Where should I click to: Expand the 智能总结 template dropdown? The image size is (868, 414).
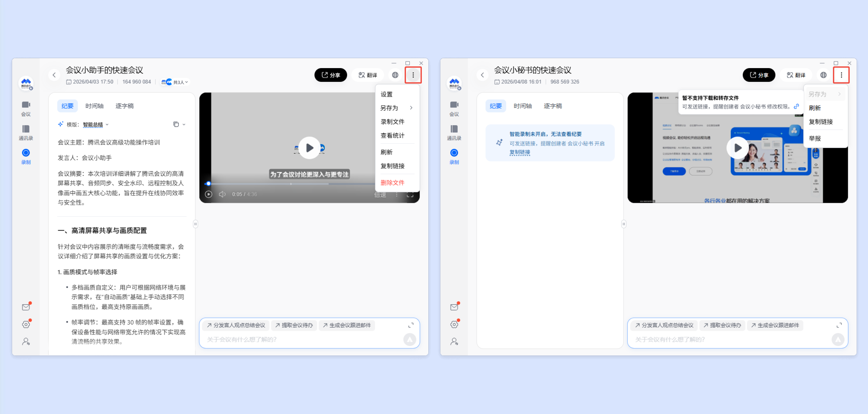96,124
